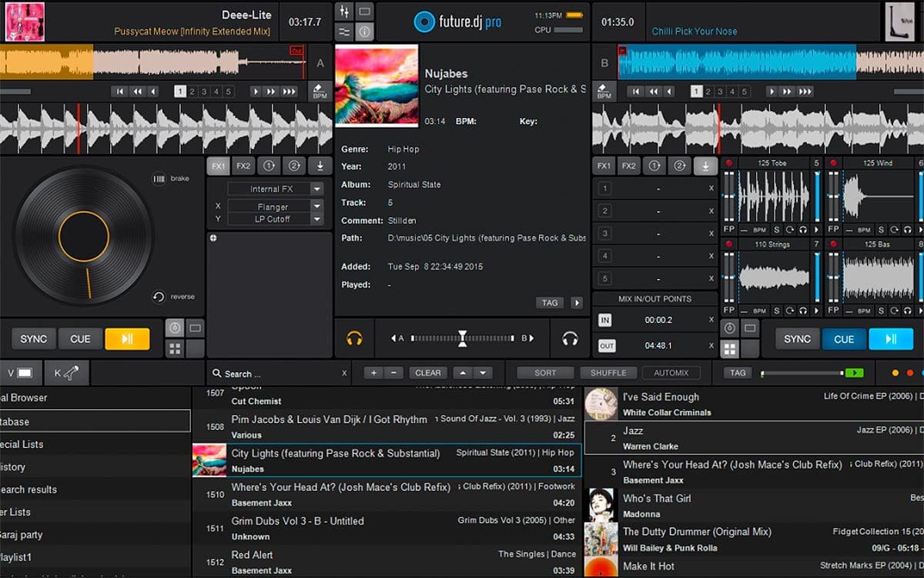Select hot cue page 2 on deck A
The height and width of the screenshot is (578, 924).
(x=192, y=92)
